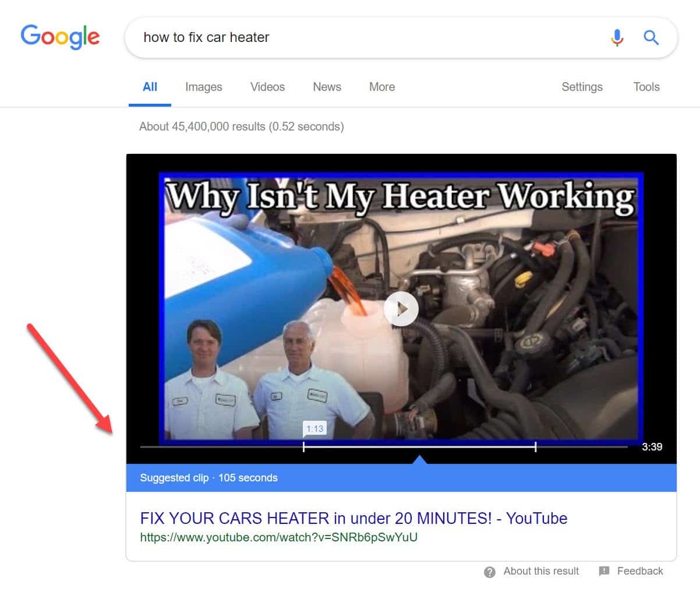This screenshot has height=595, width=700.
Task: Select the All results tab
Action: pos(150,87)
